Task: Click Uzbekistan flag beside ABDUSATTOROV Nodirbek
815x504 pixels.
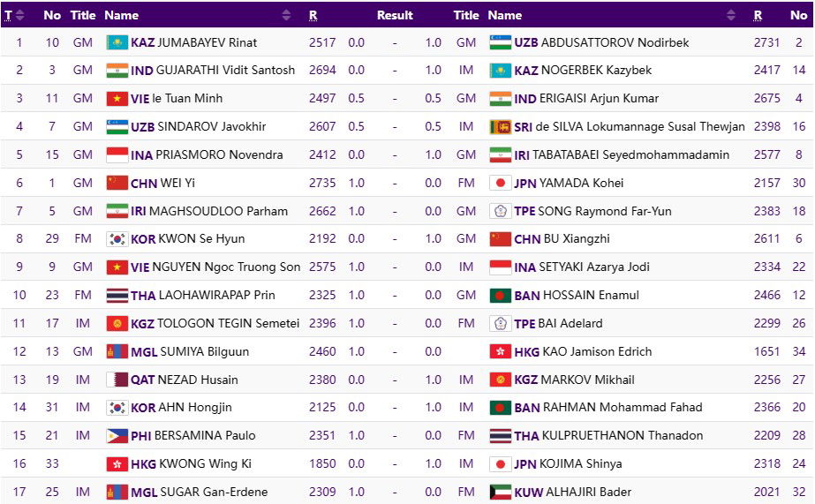Action: pos(500,42)
